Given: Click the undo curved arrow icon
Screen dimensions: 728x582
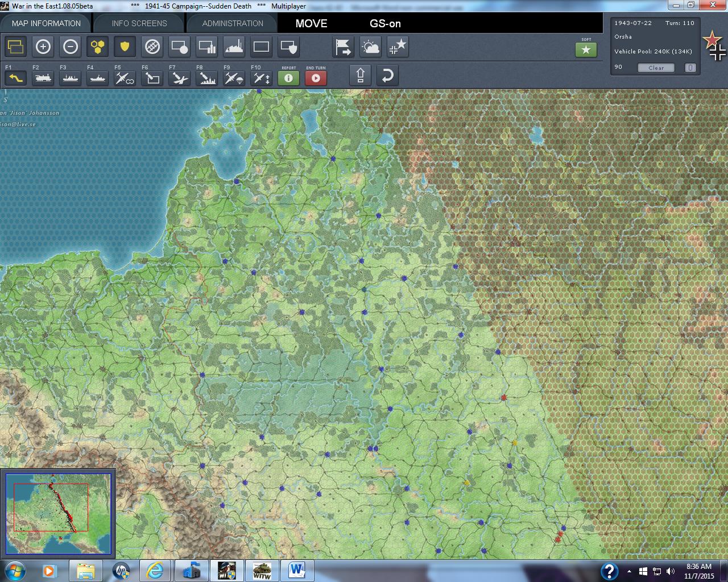Looking at the screenshot, I should point(387,76).
